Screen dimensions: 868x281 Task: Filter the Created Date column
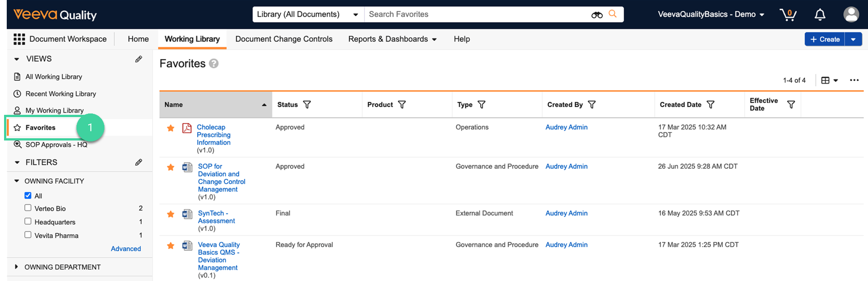[711, 104]
